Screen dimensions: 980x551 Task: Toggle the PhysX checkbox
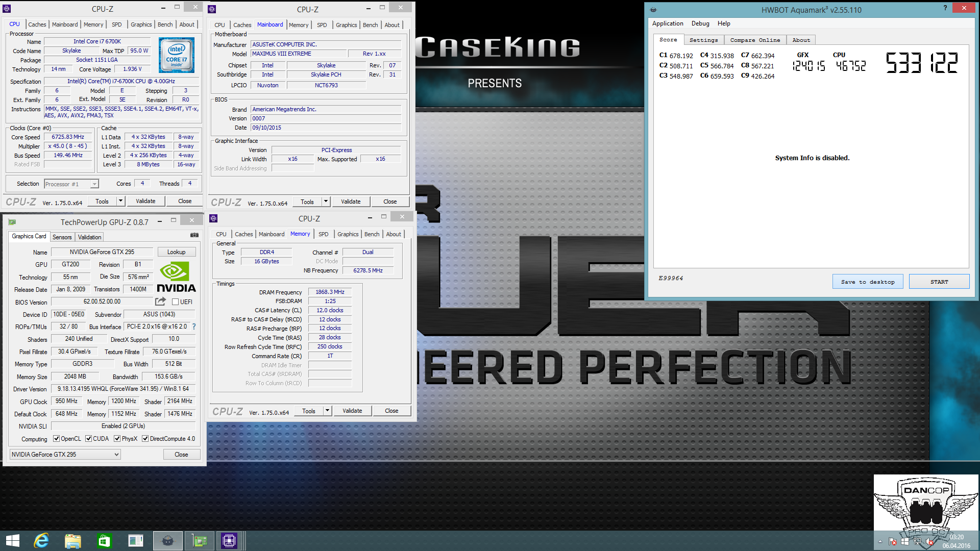pos(117,439)
